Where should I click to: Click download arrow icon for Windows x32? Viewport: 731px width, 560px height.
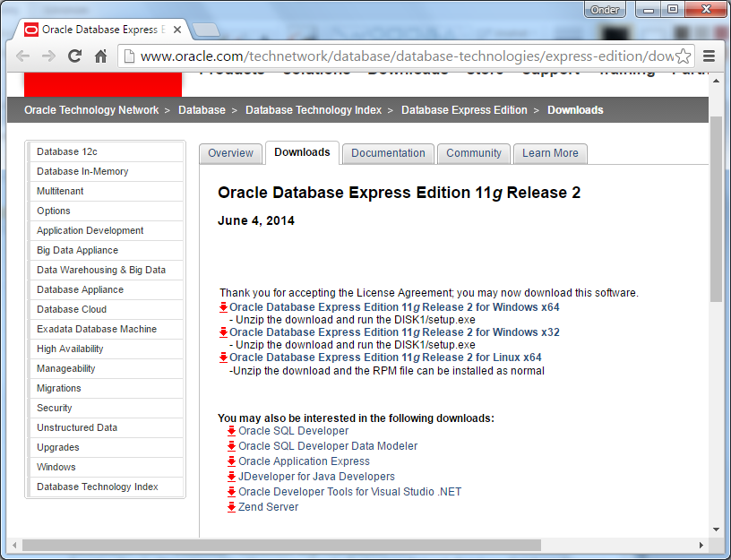(x=223, y=332)
